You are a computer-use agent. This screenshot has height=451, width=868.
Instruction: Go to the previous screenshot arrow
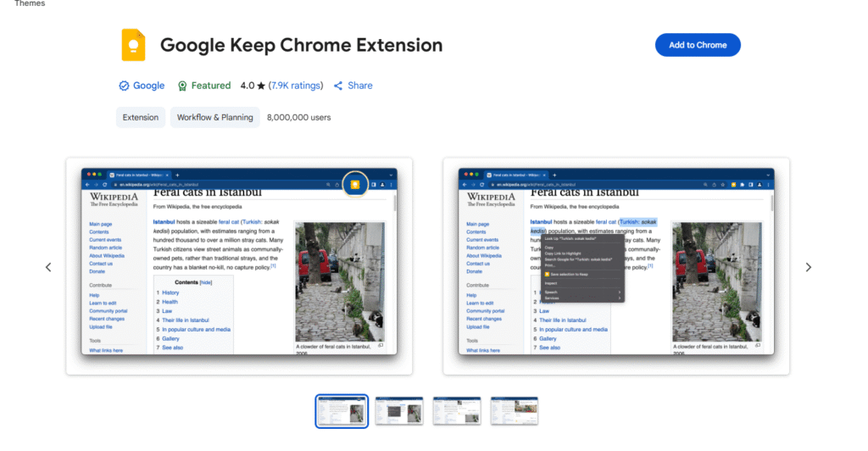point(48,267)
